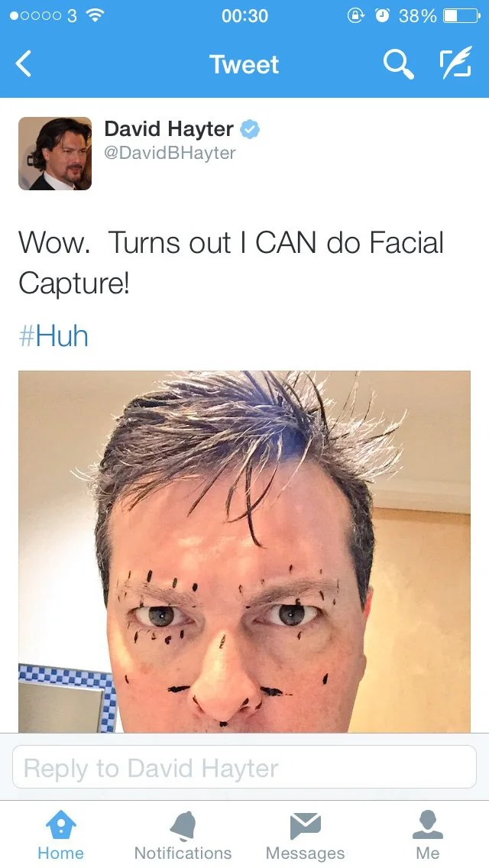Tap the Wi-Fi signal icon in the status bar
The image size is (489, 868).
96,15
